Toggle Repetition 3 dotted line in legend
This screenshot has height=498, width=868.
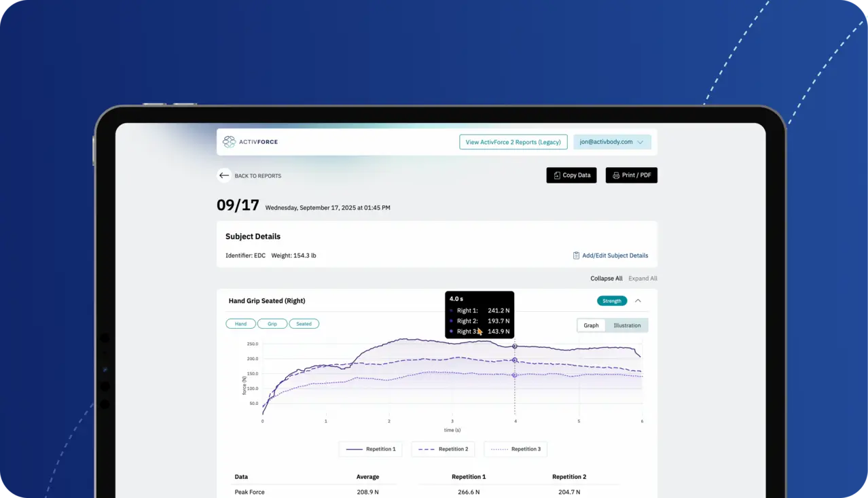(x=516, y=449)
